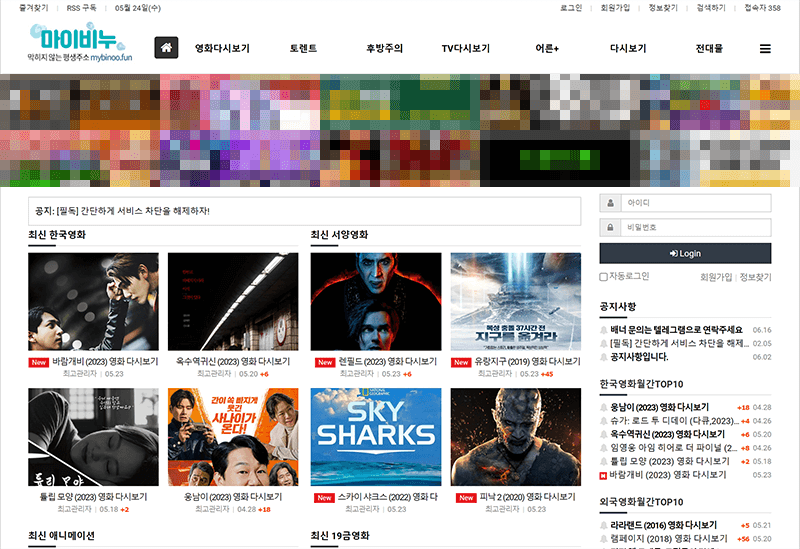Click 정보찾기 link in top bar
This screenshot has width=800, height=549.
[663, 8]
